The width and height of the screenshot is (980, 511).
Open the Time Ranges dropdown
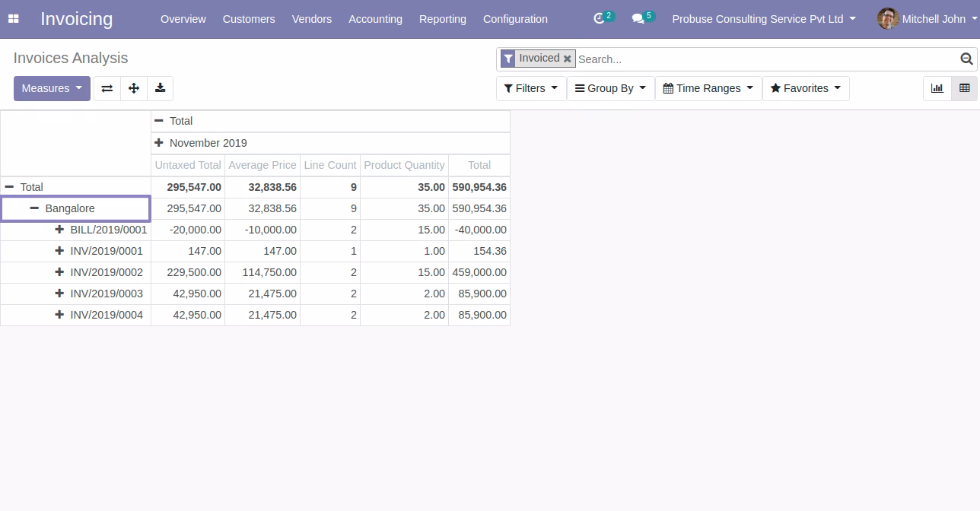pyautogui.click(x=708, y=88)
